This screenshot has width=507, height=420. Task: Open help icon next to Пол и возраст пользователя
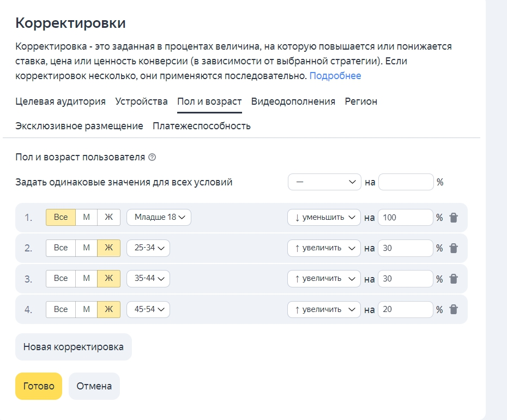(x=152, y=157)
